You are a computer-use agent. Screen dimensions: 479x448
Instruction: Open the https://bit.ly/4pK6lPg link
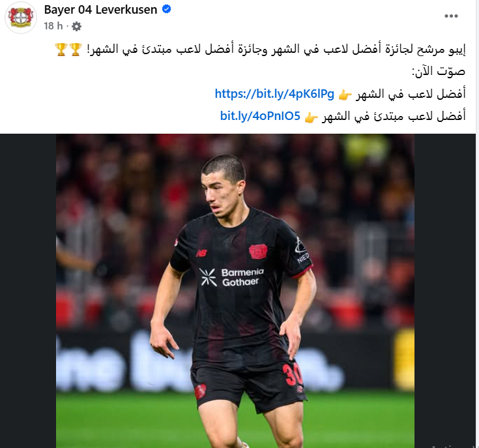(274, 94)
